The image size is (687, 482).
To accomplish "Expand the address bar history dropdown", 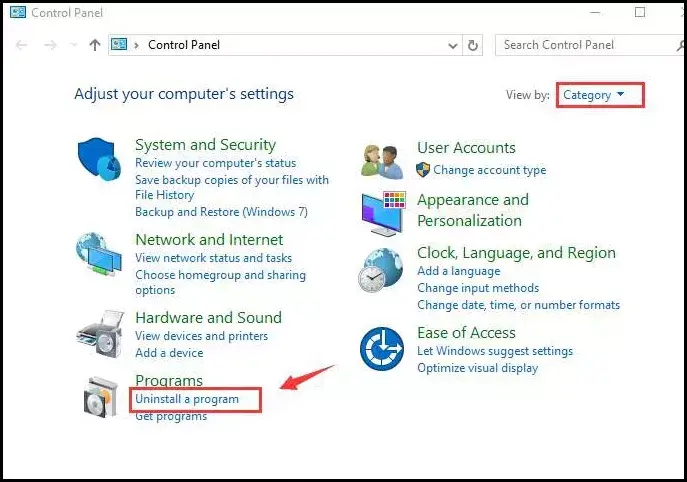I will click(x=453, y=45).
